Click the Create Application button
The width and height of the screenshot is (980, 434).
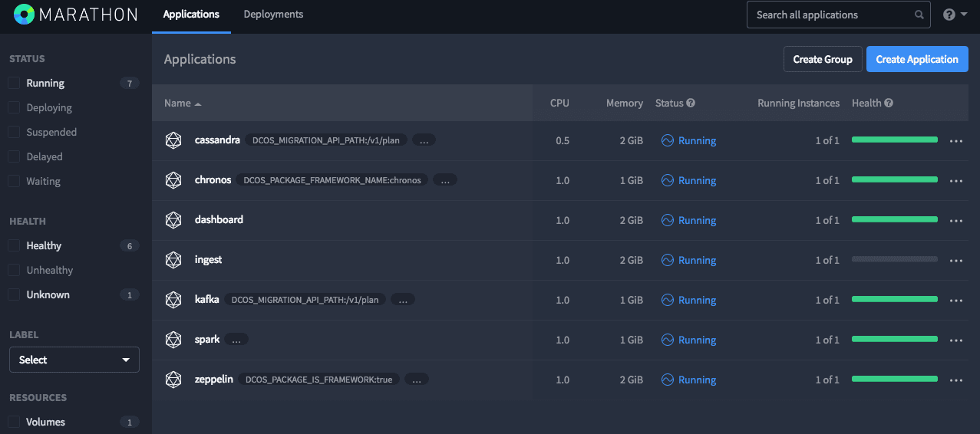pyautogui.click(x=917, y=59)
